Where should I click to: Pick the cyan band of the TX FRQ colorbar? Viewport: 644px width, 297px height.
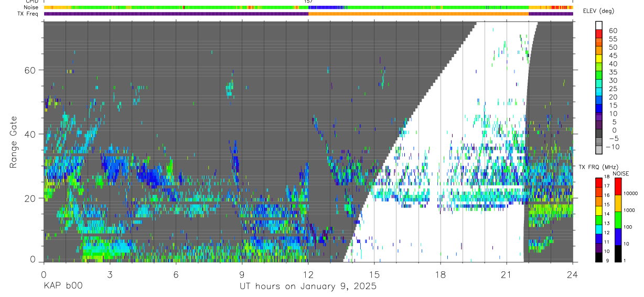tap(599, 229)
